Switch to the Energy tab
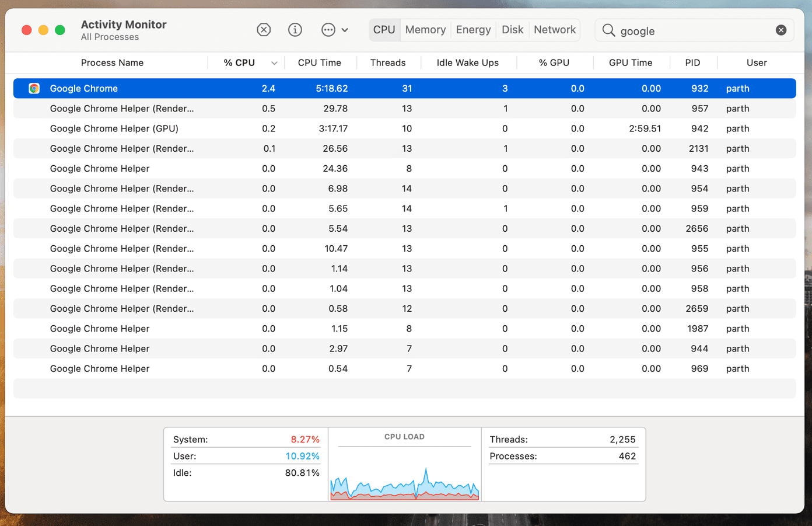812x526 pixels. click(x=473, y=30)
